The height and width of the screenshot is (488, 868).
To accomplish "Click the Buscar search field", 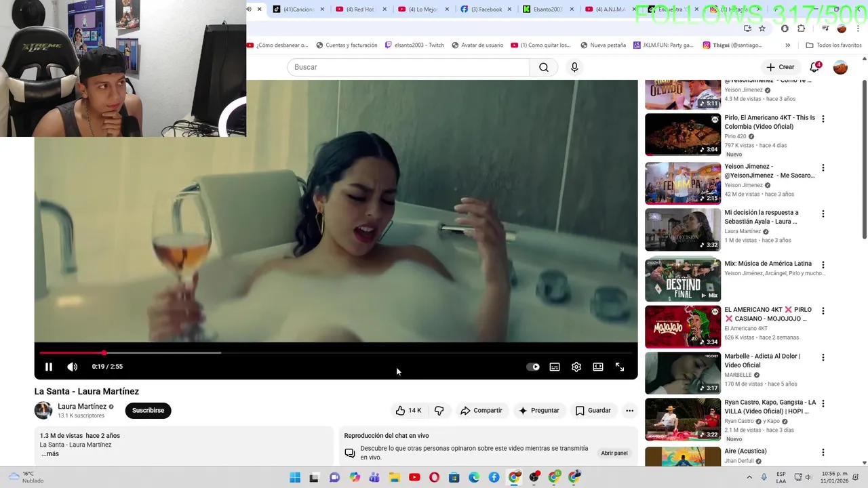I will 408,67.
